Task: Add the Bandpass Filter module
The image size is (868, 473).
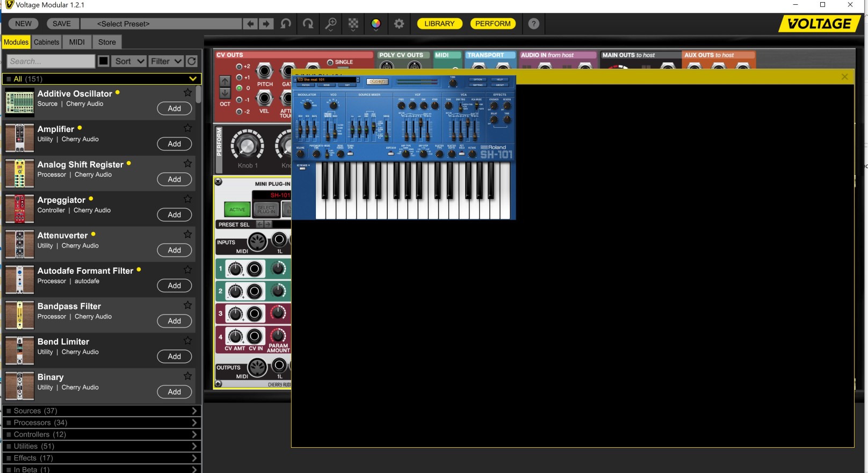Action: [x=175, y=321]
